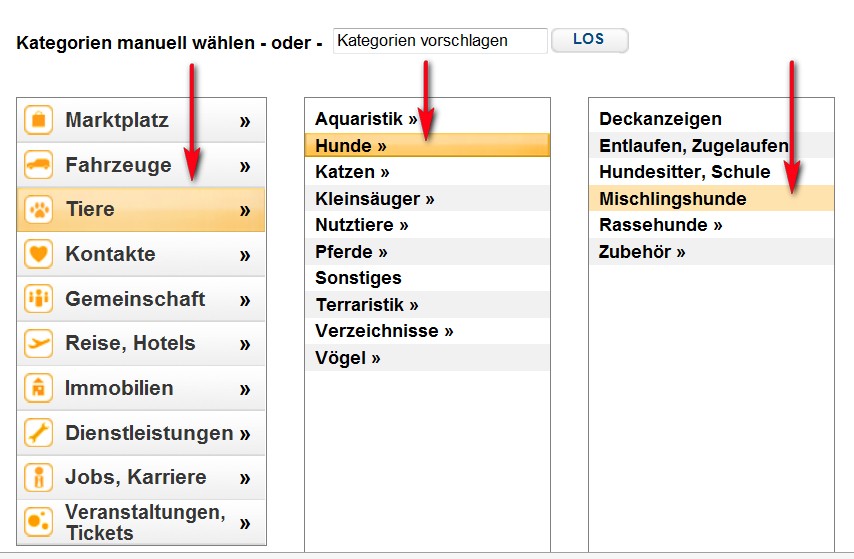The image size is (854, 559).
Task: Click the Fahrzeuge car icon
Action: click(39, 165)
